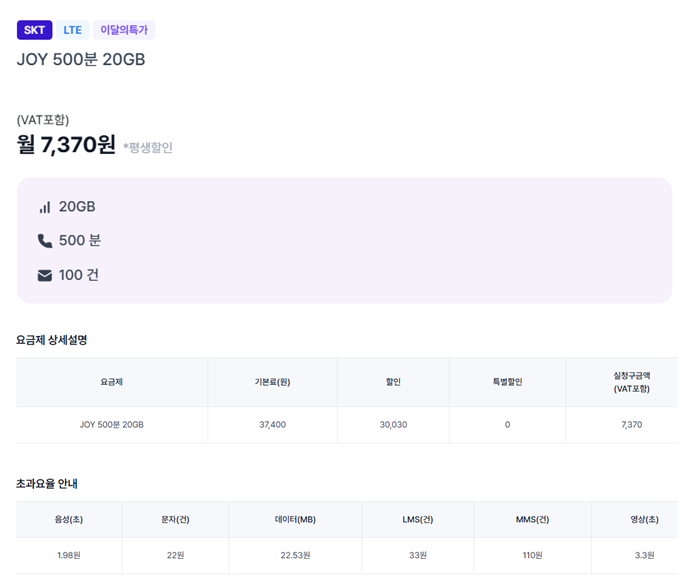Viewport: 688px width, 587px height.
Task: Click the 문자(건) column header
Action: (176, 519)
